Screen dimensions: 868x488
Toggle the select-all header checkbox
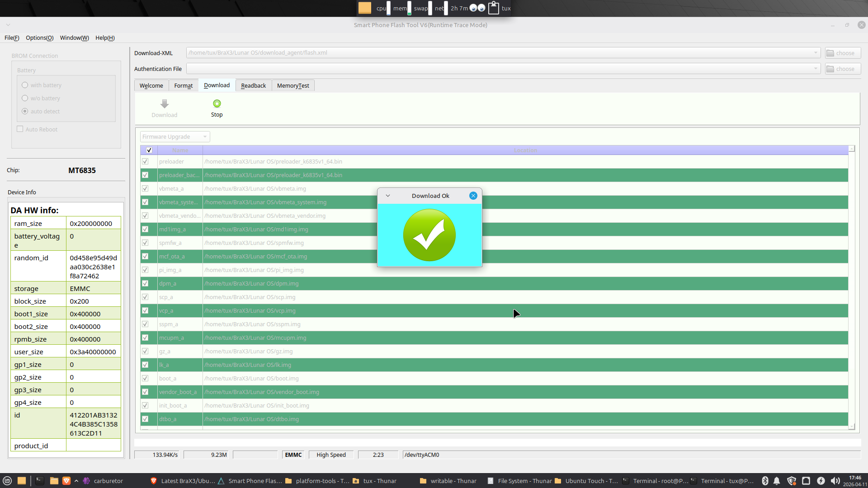coord(149,150)
